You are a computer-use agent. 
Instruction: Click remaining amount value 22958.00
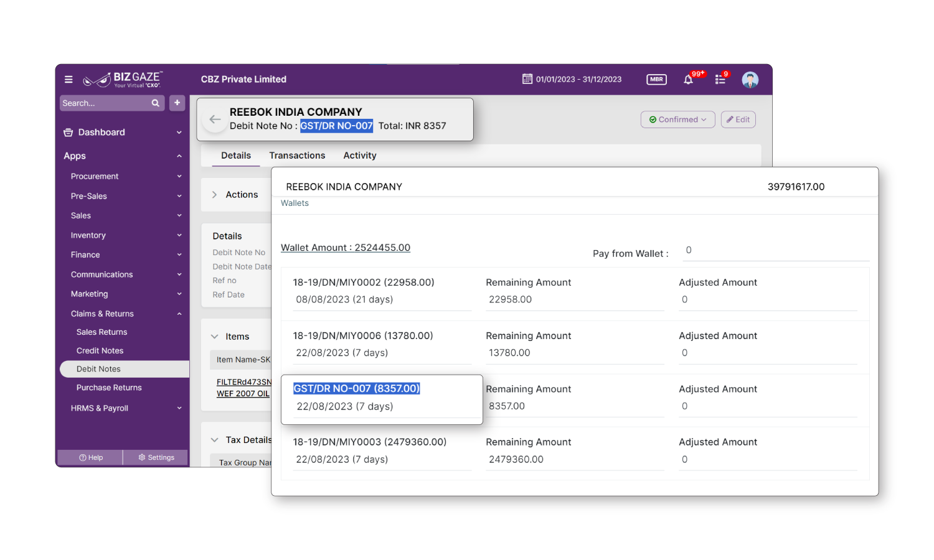(510, 300)
